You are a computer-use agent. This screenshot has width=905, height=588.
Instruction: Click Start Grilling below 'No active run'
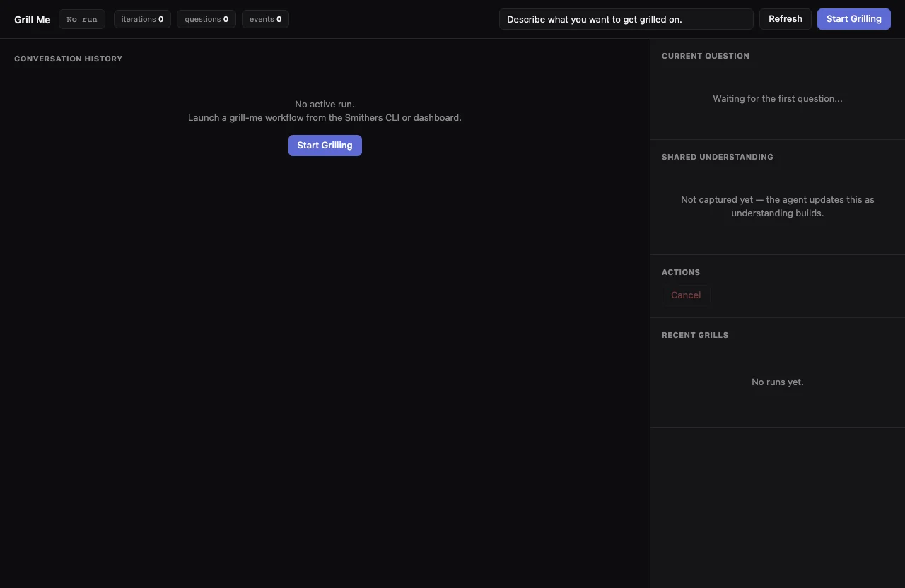click(x=325, y=146)
